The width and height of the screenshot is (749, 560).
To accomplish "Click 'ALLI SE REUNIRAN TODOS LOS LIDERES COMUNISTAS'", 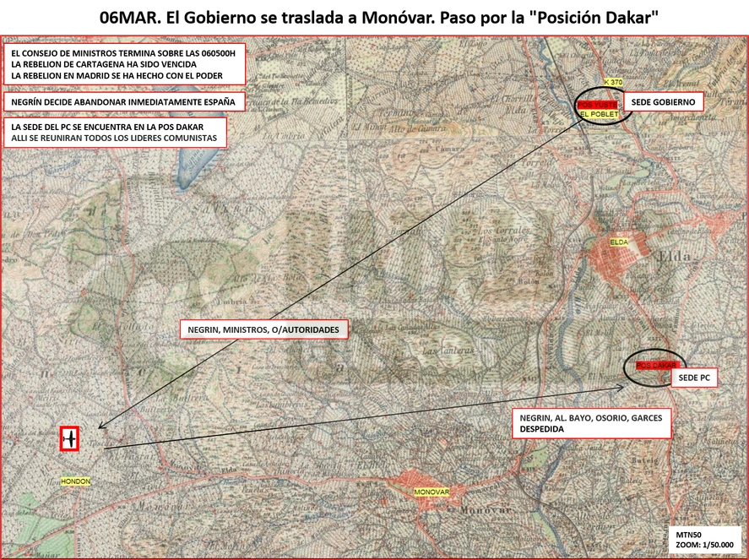I will 114,138.
